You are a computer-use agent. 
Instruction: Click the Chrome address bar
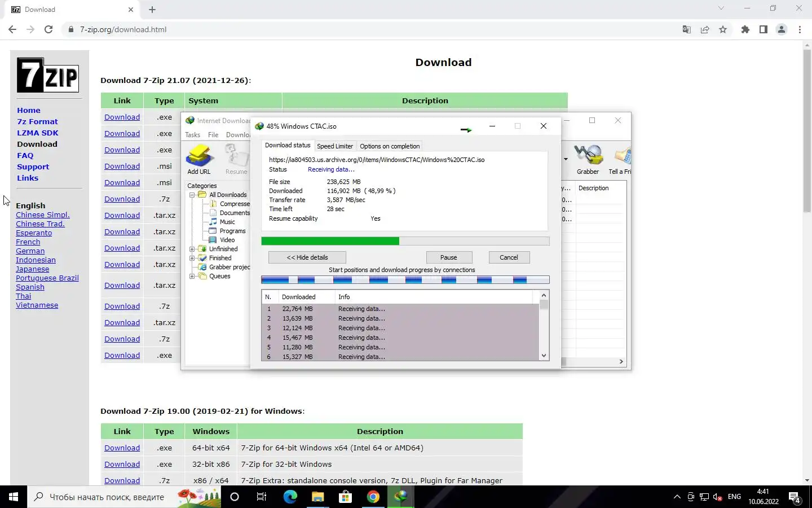click(372, 29)
